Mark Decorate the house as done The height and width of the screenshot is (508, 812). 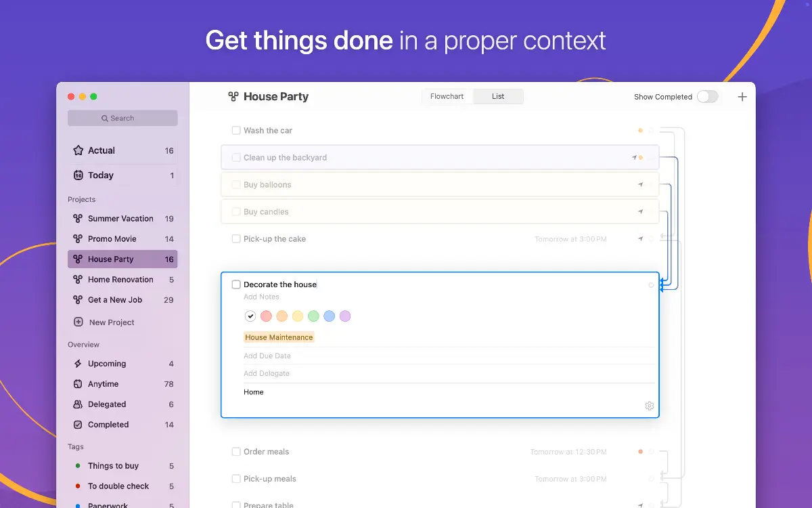(236, 284)
